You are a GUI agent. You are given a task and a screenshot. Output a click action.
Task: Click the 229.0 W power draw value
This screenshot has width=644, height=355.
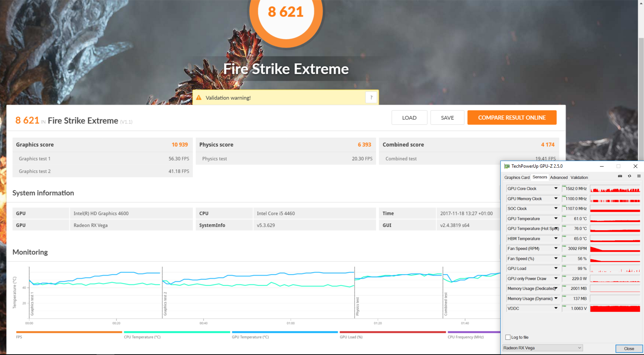(579, 278)
